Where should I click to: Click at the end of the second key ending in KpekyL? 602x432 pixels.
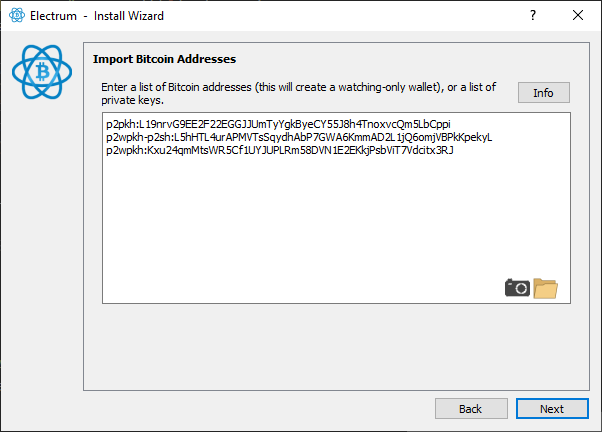tap(492, 137)
